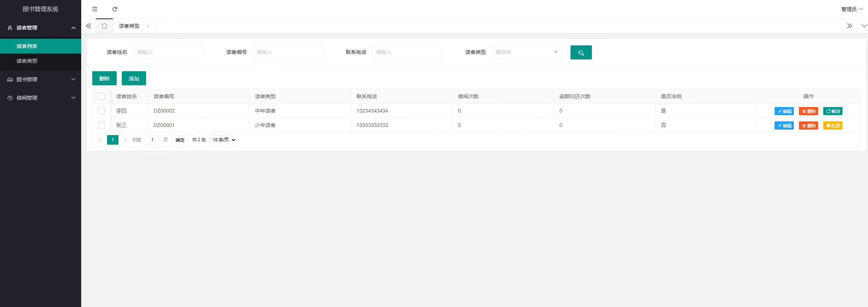Select page 1 in pagination
The height and width of the screenshot is (307, 868).
(113, 140)
